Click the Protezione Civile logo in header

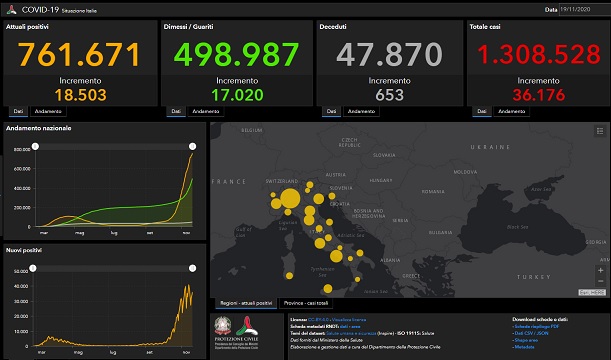click(11, 9)
